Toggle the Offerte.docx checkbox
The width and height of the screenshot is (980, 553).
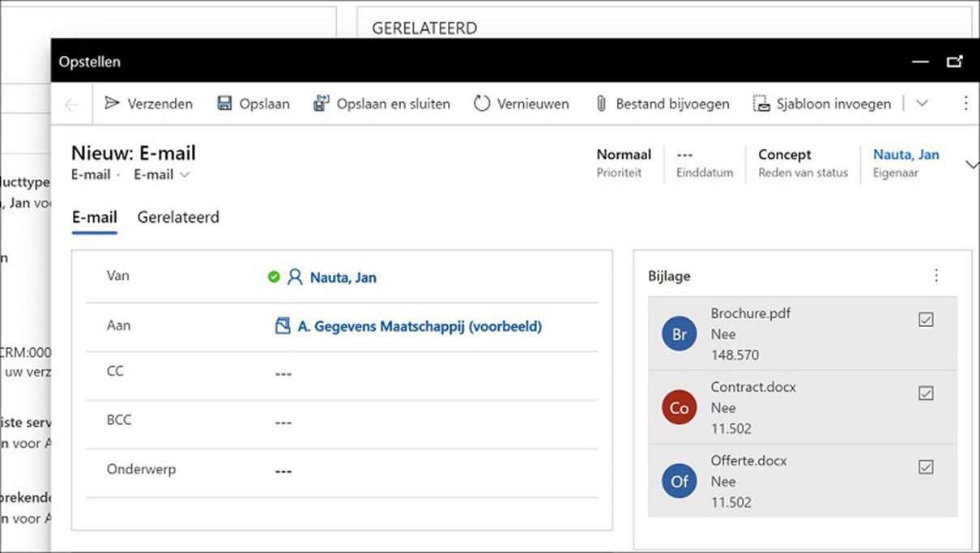click(x=926, y=466)
